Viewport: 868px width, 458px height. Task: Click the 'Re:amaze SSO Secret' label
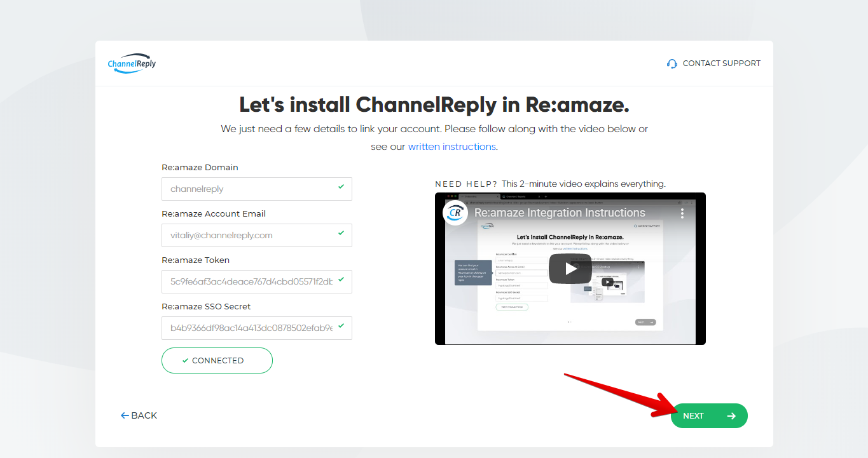pyautogui.click(x=206, y=307)
